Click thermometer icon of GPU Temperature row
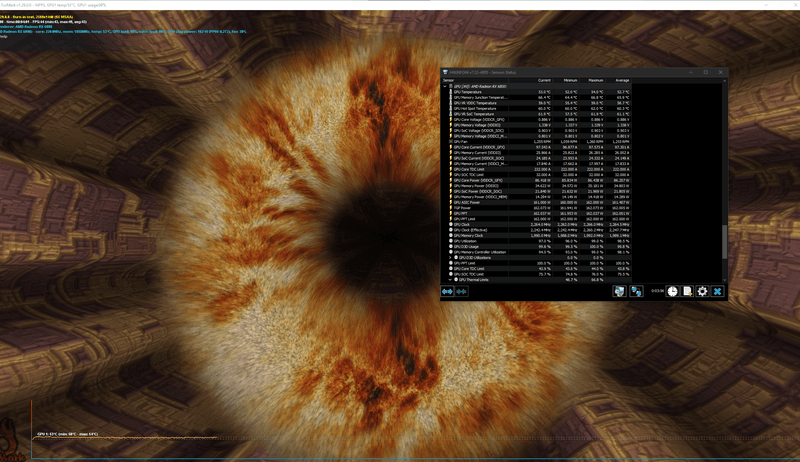The image size is (800, 462). 451,92
